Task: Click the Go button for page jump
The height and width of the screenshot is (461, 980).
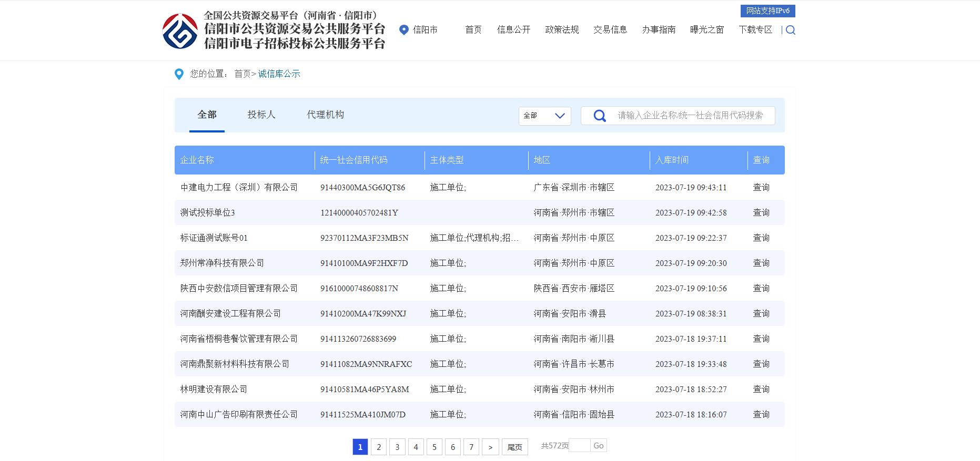Action: click(598, 446)
